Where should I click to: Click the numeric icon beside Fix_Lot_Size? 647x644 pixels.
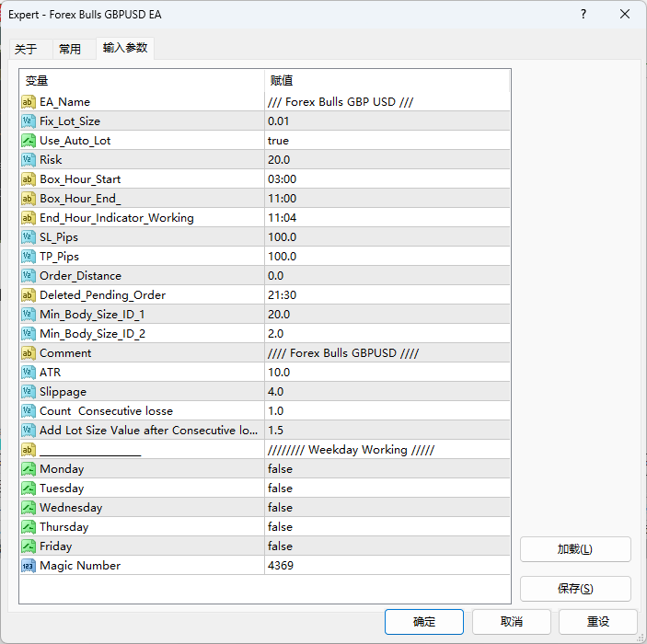pyautogui.click(x=29, y=121)
